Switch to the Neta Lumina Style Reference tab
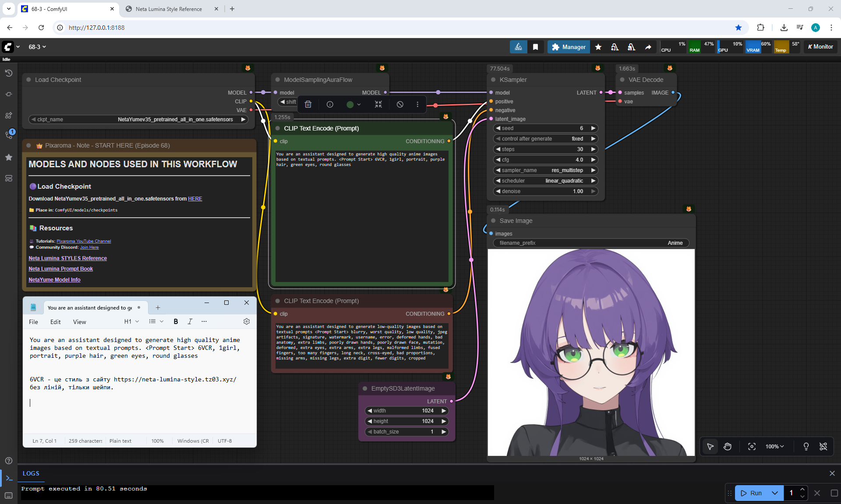 click(x=169, y=9)
